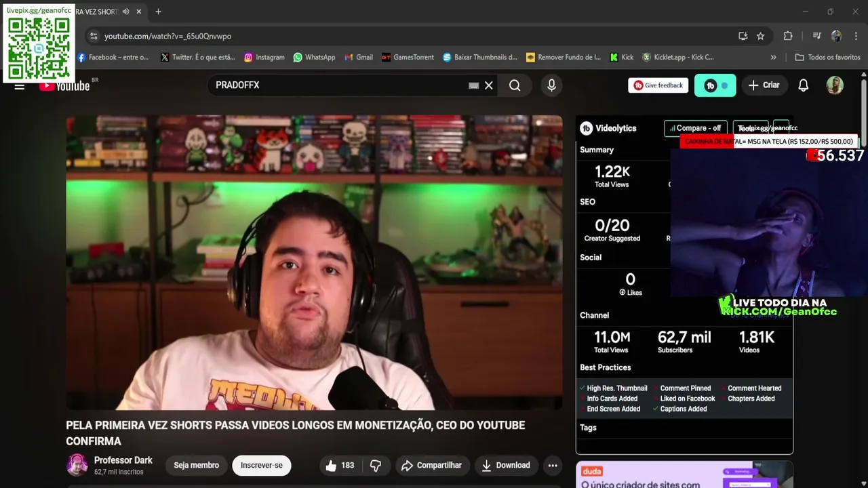The height and width of the screenshot is (488, 868).
Task: Open the Professor Dark channel name link
Action: pyautogui.click(x=123, y=460)
